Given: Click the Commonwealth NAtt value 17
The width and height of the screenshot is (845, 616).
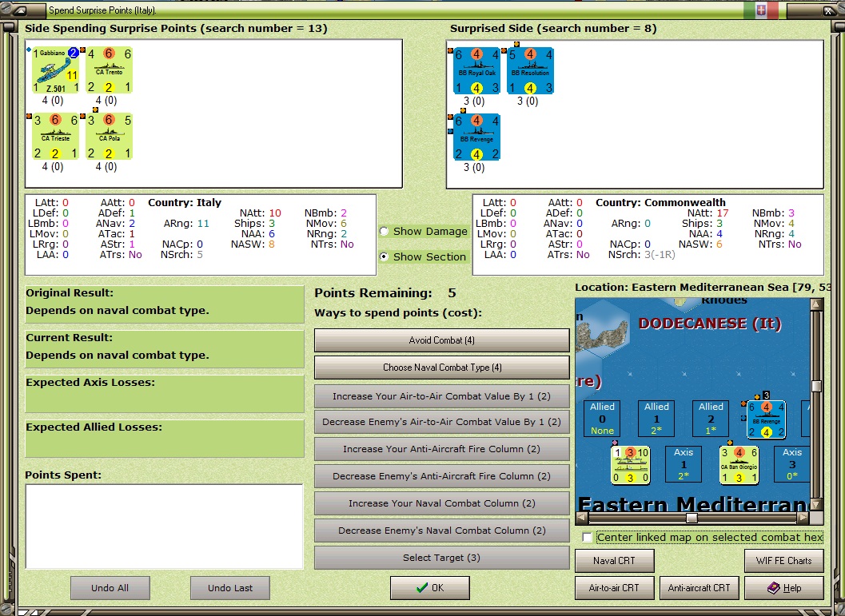Looking at the screenshot, I should 723,213.
